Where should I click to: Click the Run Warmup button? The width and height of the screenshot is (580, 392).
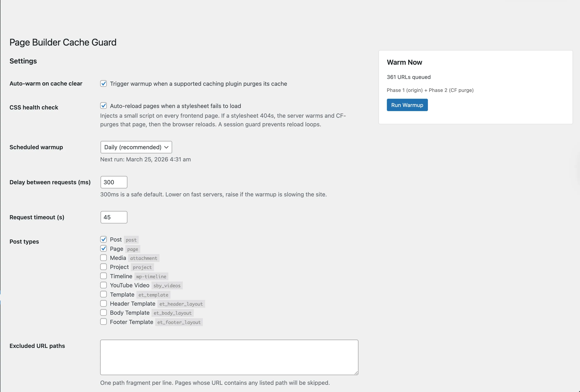click(x=407, y=105)
